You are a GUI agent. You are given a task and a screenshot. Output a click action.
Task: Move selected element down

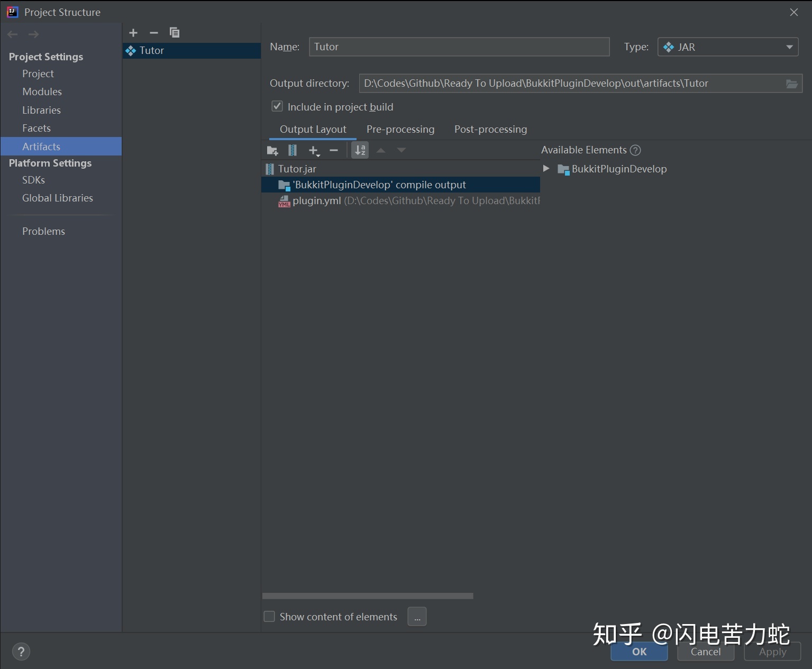(402, 150)
